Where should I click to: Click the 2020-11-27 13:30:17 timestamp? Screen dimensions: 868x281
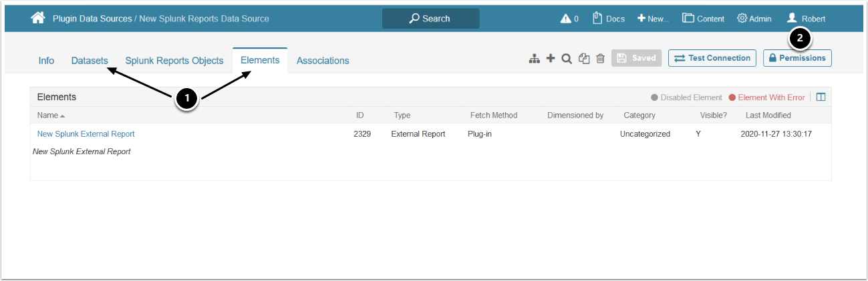pos(776,134)
